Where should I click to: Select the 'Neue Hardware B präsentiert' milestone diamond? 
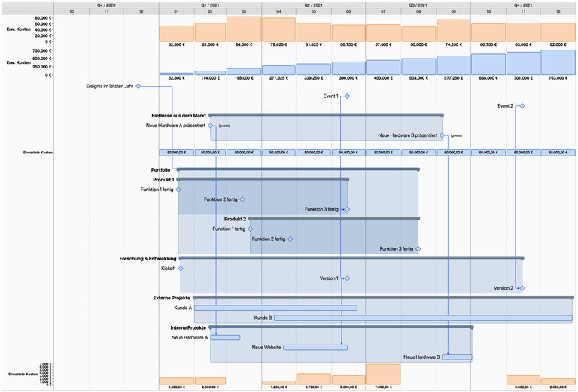coord(443,136)
